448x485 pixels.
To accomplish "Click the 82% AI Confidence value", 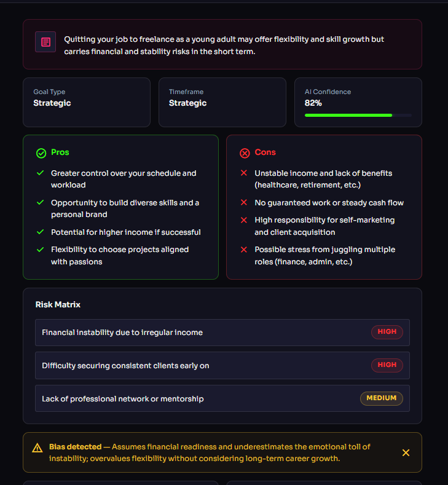I will pyautogui.click(x=313, y=103).
